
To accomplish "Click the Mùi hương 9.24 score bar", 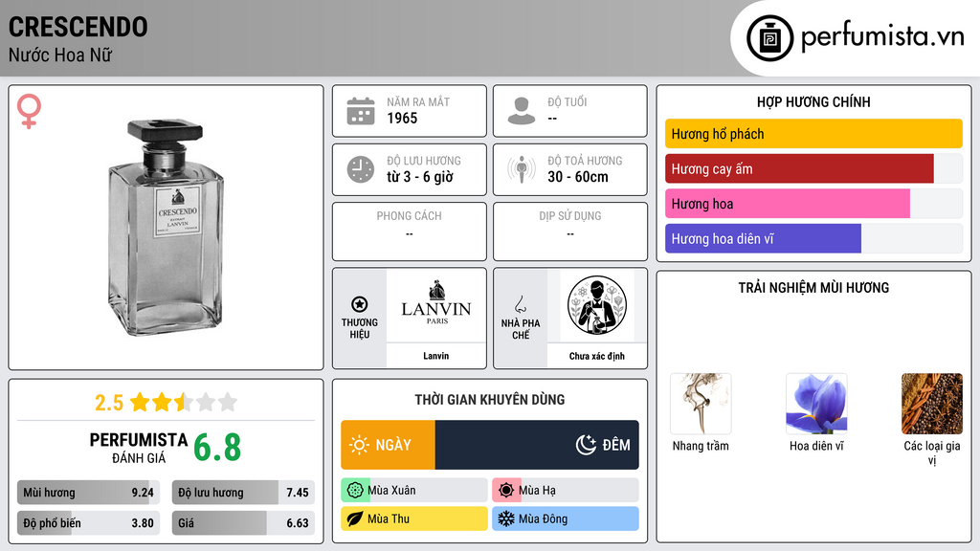I will (88, 493).
